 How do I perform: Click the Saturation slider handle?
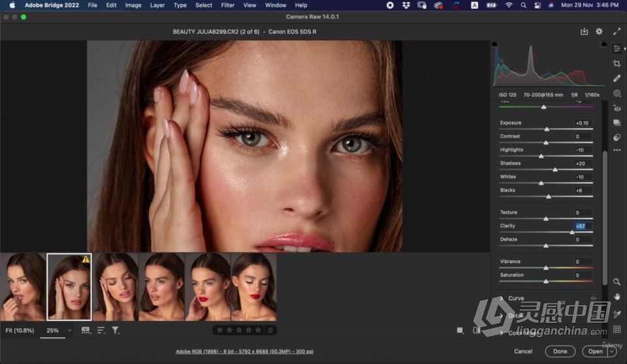[546, 281]
